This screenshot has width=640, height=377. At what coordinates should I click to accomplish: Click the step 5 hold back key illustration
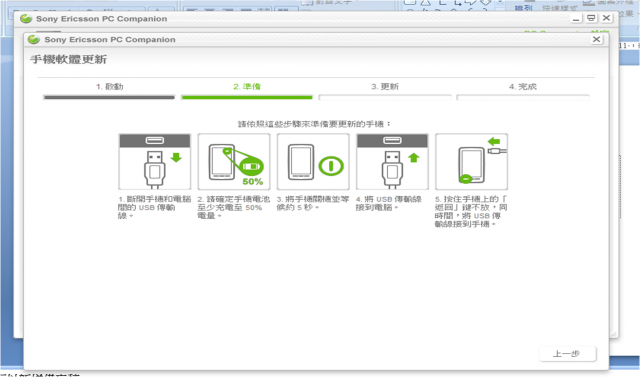point(471,161)
